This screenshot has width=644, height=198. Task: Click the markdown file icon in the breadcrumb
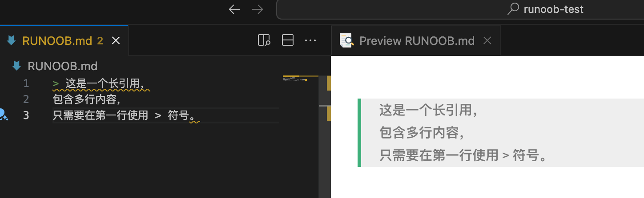click(17, 66)
